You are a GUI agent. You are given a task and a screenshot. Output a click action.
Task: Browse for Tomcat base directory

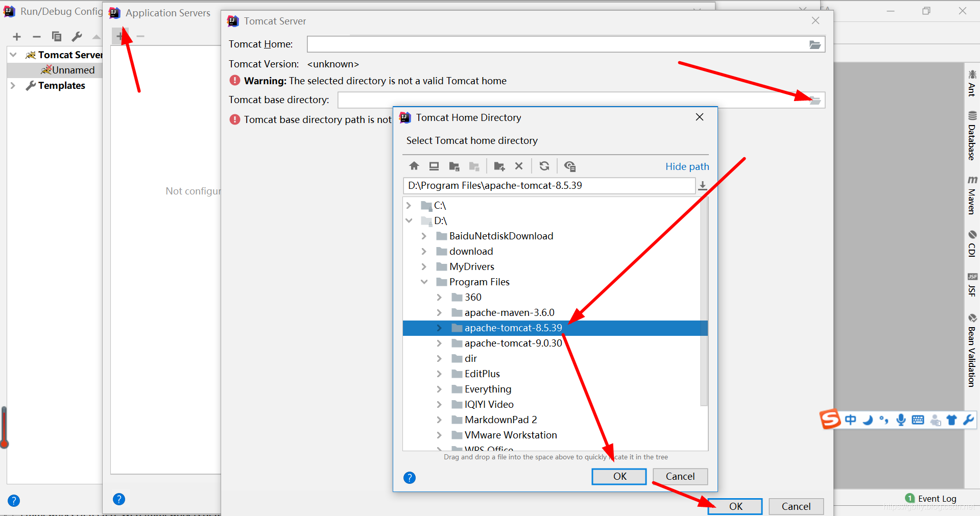point(815,100)
